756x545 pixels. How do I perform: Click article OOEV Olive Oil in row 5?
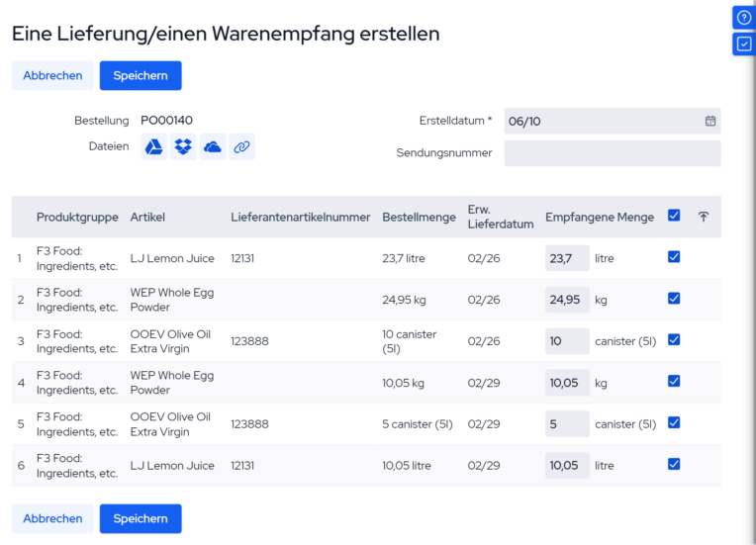coord(170,424)
